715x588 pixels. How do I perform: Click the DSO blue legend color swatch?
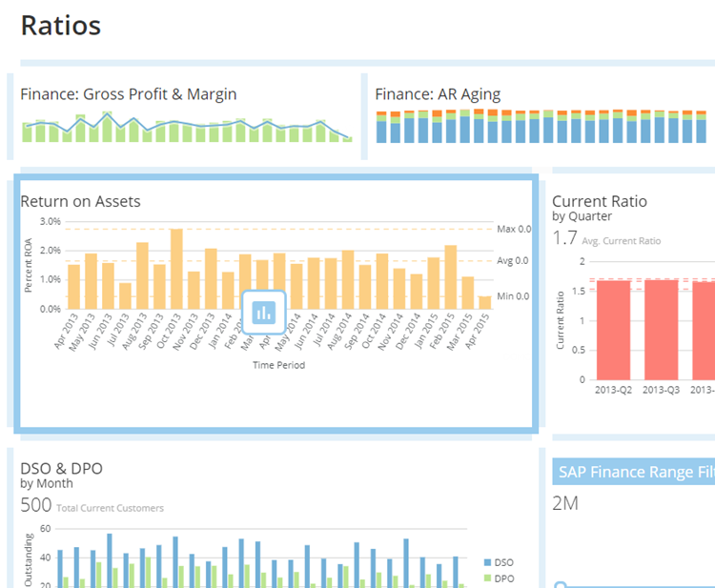click(489, 563)
